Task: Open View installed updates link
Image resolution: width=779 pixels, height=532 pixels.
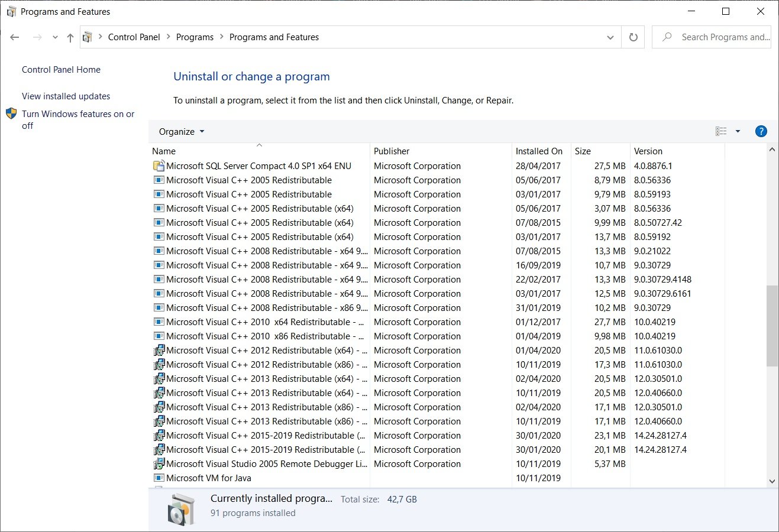Action: 66,96
